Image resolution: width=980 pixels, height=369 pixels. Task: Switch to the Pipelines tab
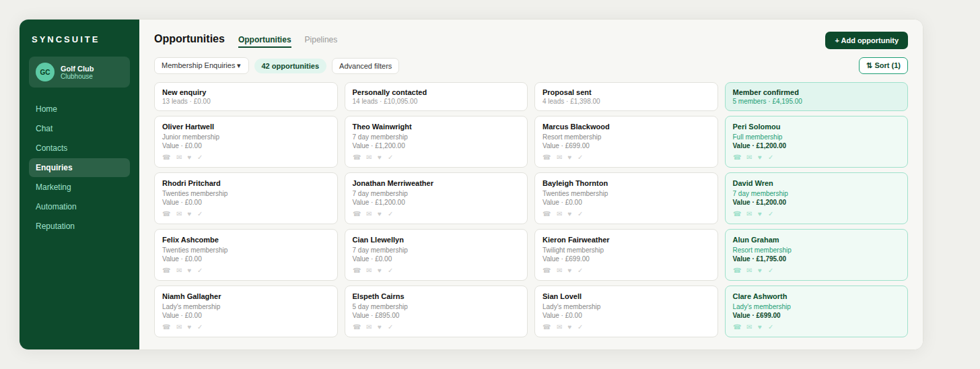pyautogui.click(x=321, y=40)
